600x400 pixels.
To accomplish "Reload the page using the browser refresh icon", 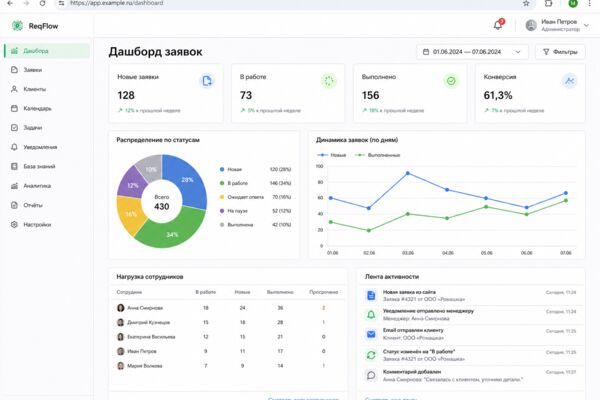I will [42, 3].
